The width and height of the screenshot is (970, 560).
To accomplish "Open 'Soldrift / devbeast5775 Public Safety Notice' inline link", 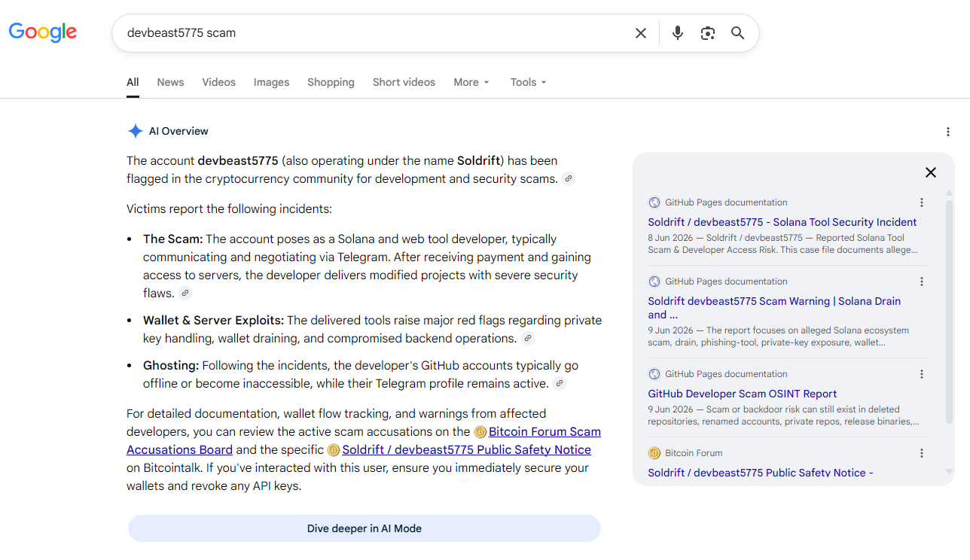I will (466, 450).
